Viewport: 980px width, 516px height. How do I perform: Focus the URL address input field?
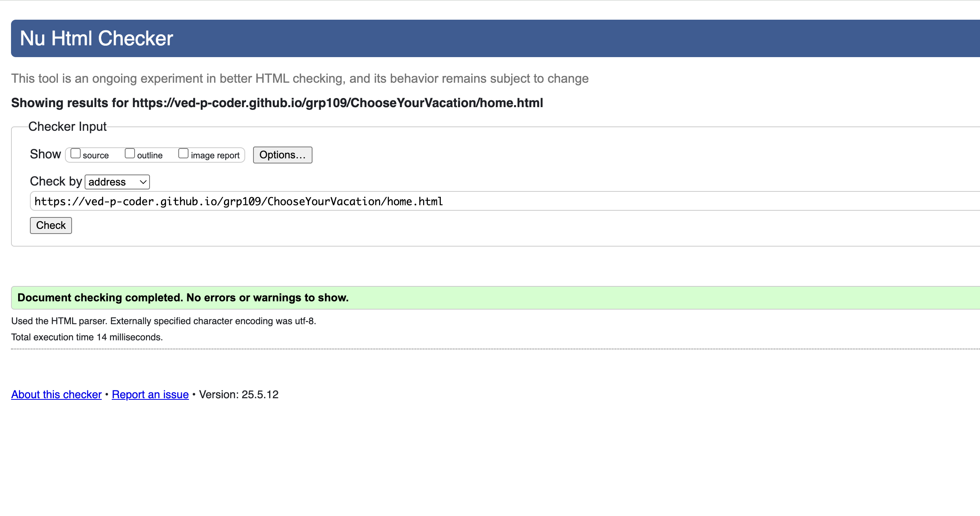point(505,201)
